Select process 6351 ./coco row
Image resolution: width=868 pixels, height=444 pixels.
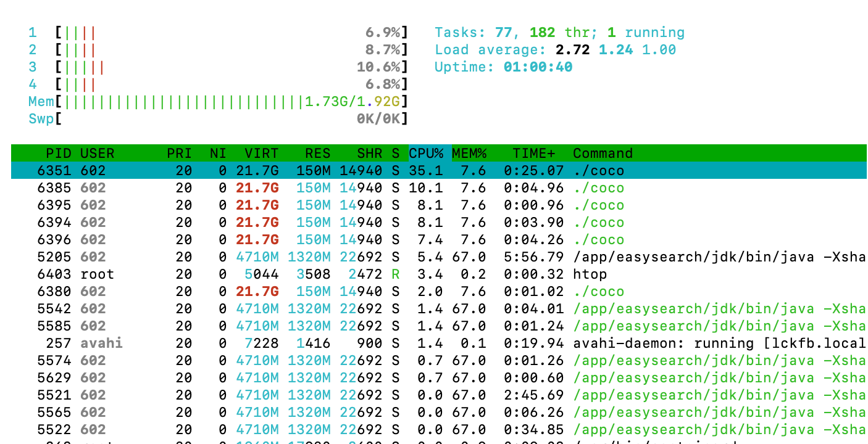pos(439,170)
